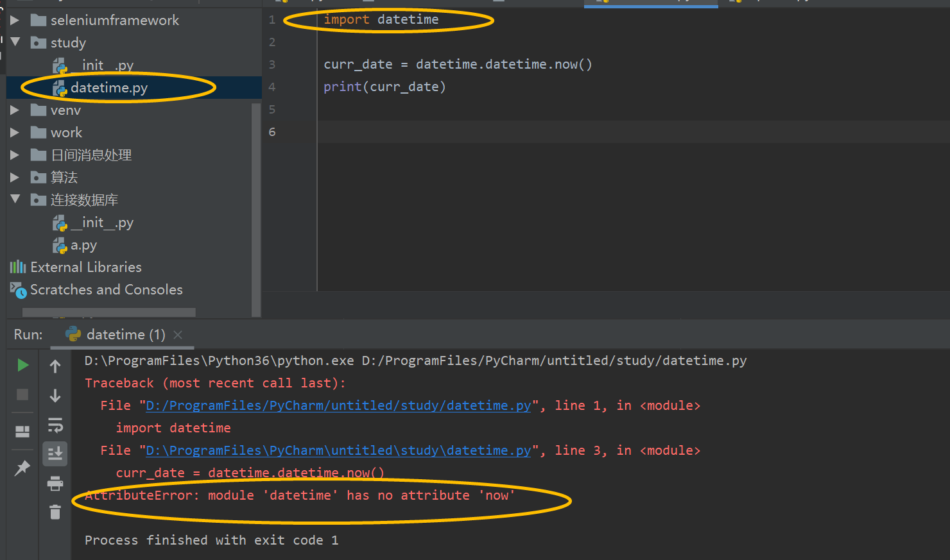Rerun the script with green play icon

pyautogui.click(x=22, y=365)
